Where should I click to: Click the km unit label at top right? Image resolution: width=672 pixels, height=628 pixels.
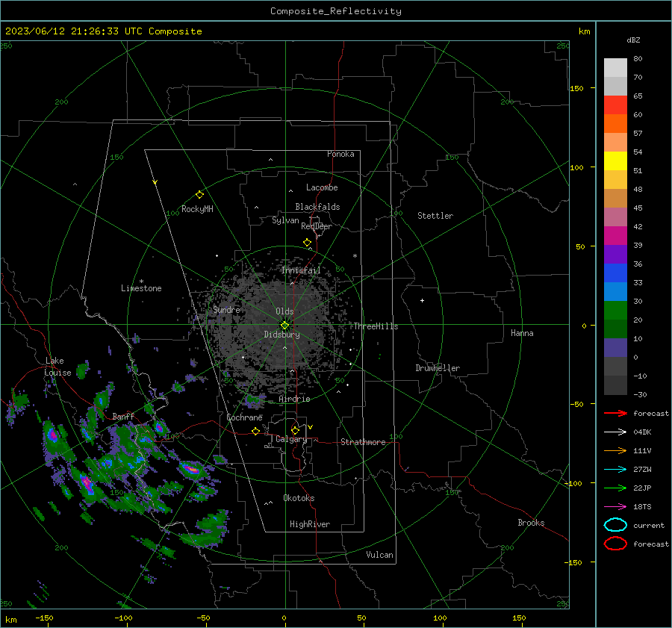point(584,31)
